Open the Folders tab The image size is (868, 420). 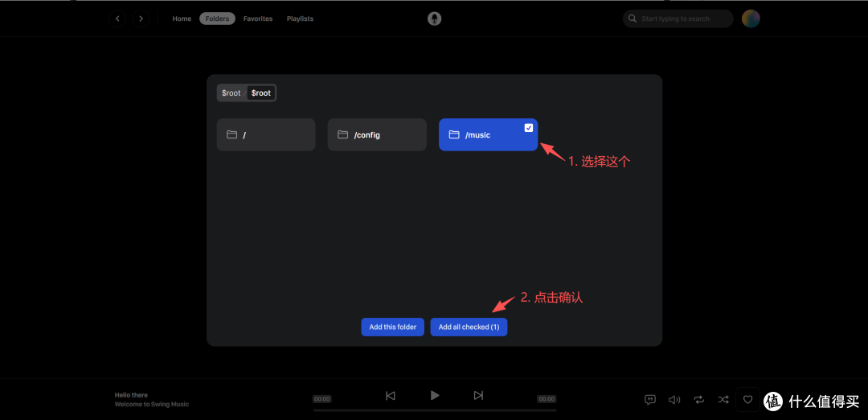point(217,19)
